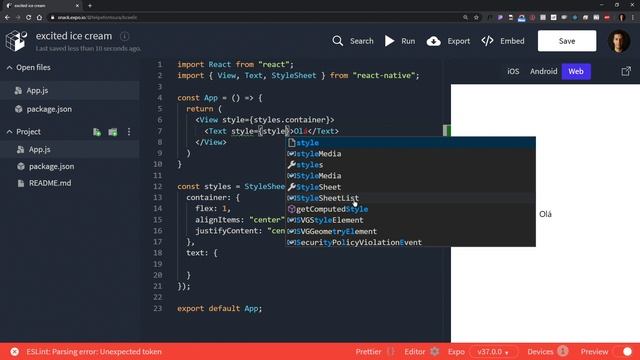Image resolution: width=640 pixels, height=360 pixels.
Task: Open the user profile avatar
Action: 619,41
